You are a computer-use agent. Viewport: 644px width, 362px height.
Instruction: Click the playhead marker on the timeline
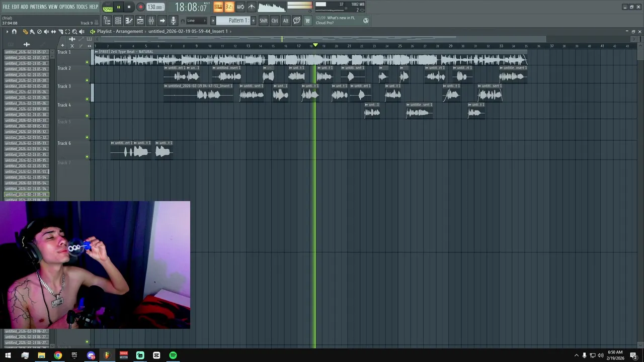point(315,45)
